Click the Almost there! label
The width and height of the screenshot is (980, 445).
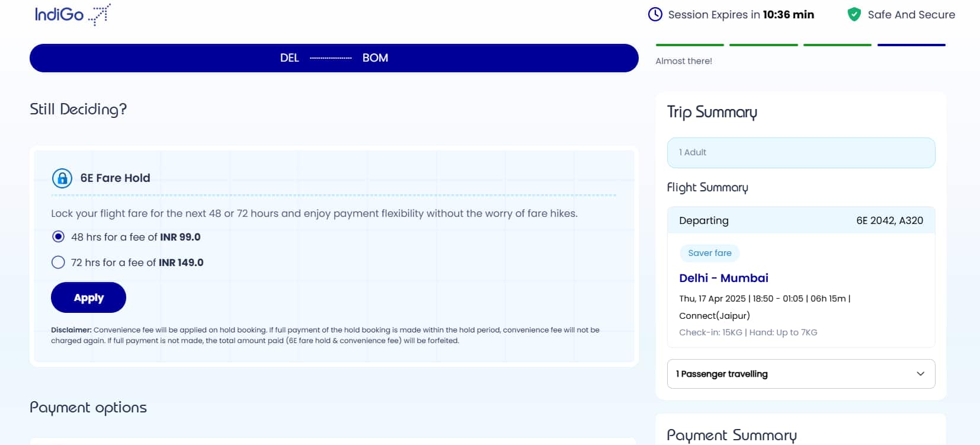(x=684, y=61)
